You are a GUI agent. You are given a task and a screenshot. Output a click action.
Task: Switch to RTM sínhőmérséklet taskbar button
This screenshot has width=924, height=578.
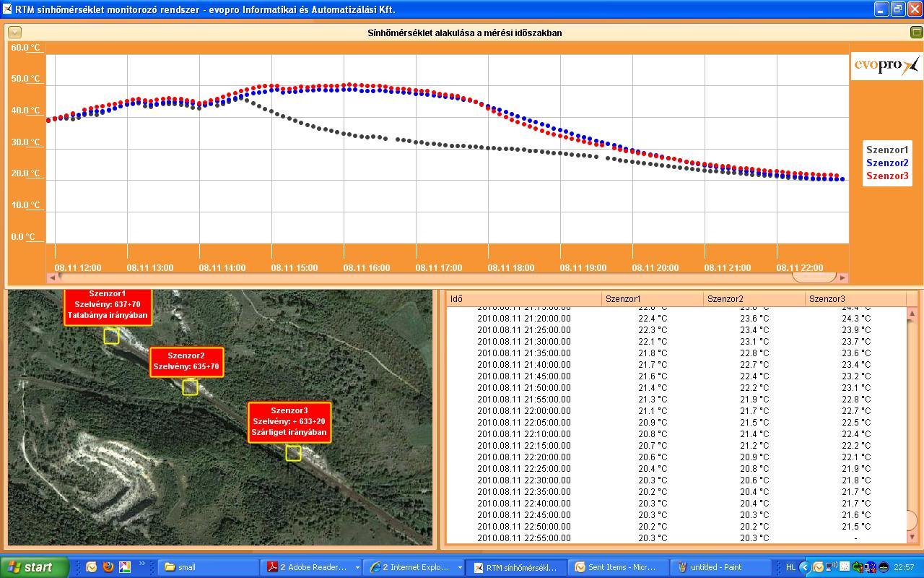tap(516, 567)
